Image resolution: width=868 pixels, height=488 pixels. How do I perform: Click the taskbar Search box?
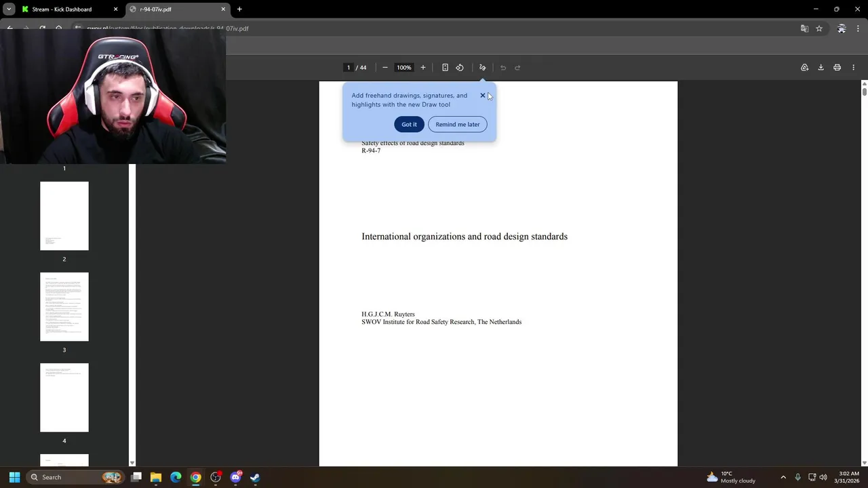(75, 477)
